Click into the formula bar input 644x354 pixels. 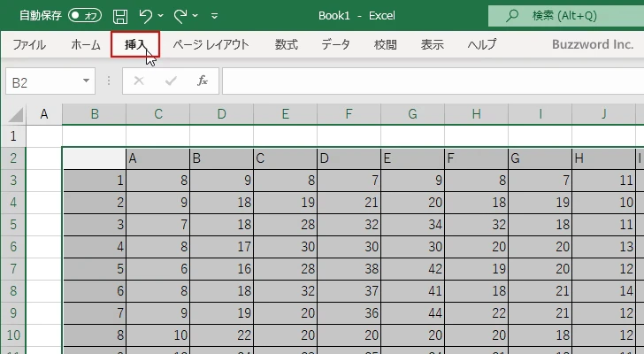(433, 81)
